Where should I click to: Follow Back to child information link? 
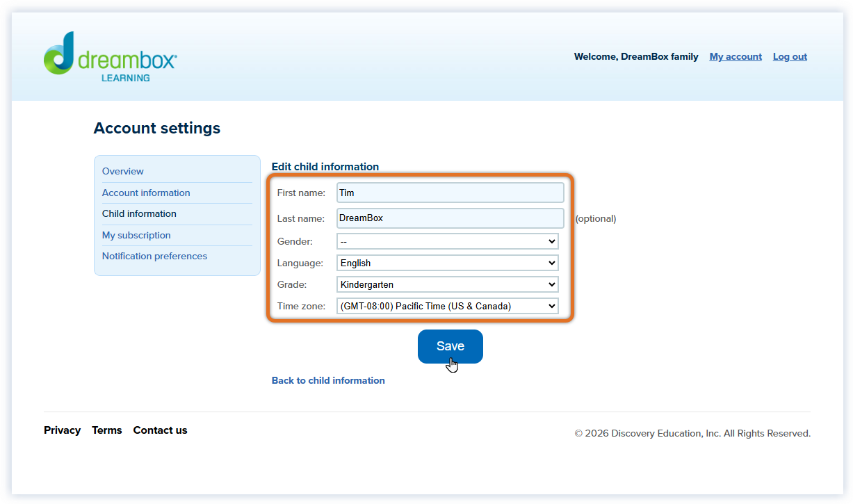pyautogui.click(x=328, y=380)
